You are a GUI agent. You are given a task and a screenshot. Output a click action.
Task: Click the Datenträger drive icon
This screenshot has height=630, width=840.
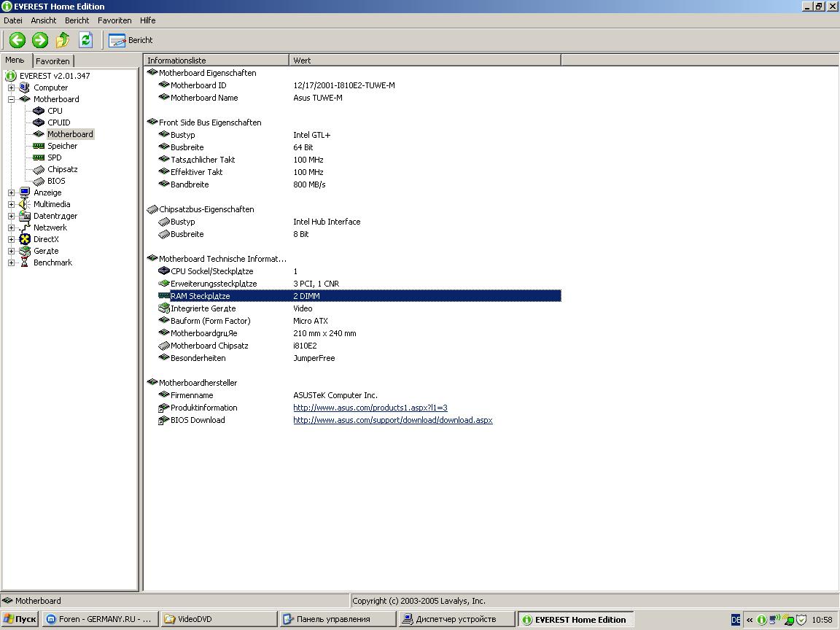tap(25, 216)
